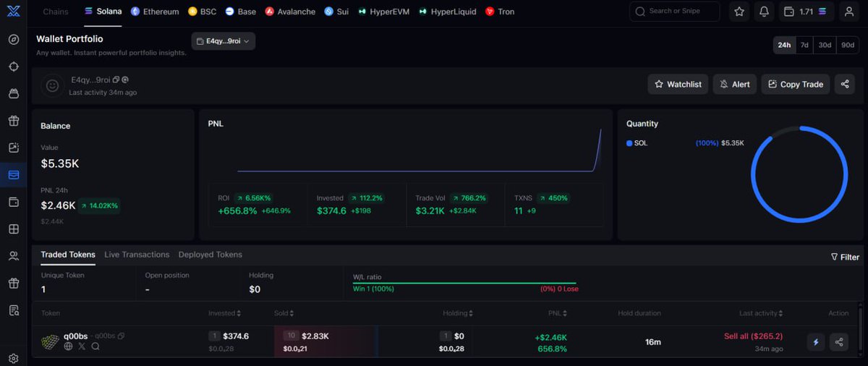Viewport: 868px width, 366px height.
Task: Add wallet to Watchlist
Action: pos(678,84)
